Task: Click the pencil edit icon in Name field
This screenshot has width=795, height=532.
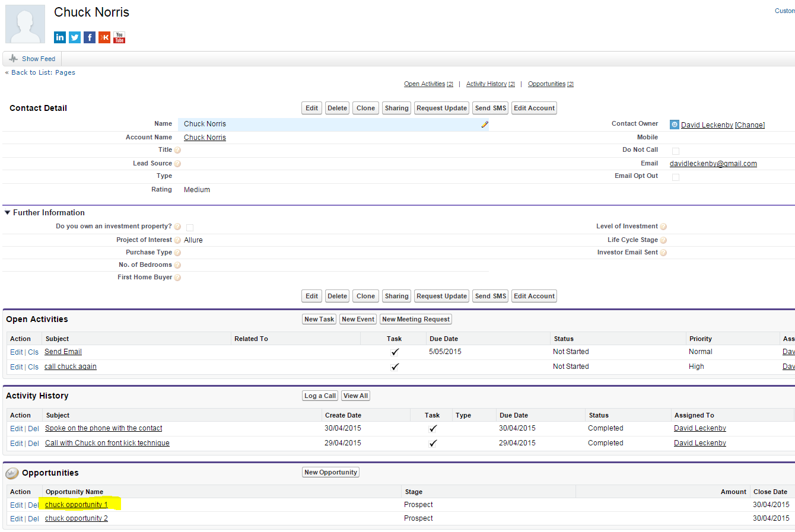Action: tap(485, 125)
